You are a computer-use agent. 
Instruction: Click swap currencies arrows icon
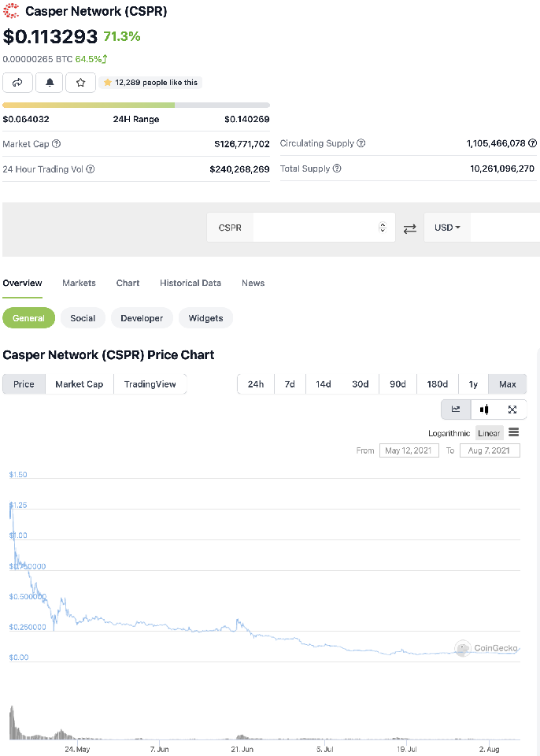click(x=410, y=228)
